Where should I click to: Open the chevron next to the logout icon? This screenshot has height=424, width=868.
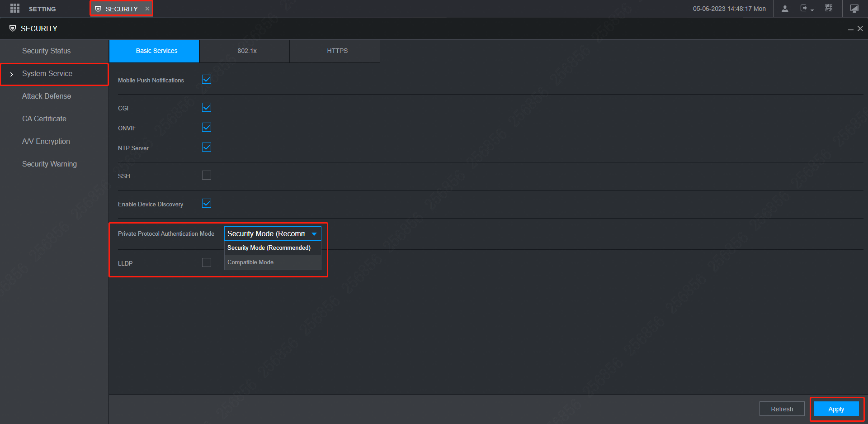[812, 10]
